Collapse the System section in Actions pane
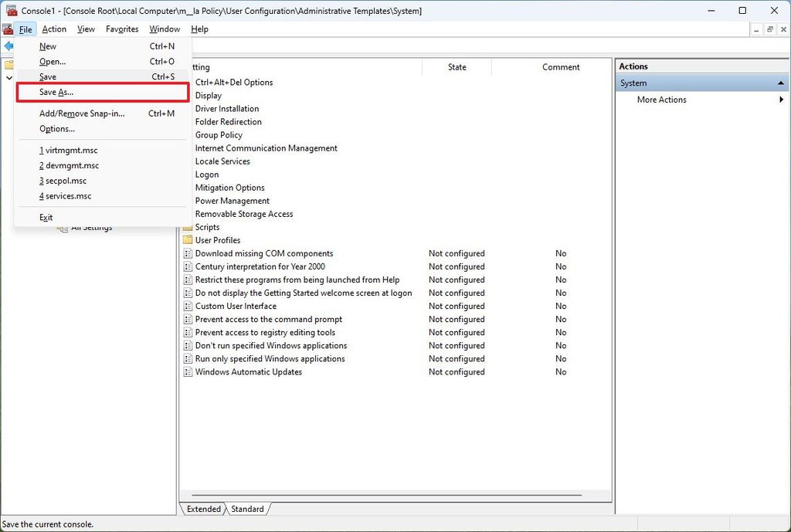The width and height of the screenshot is (791, 532). click(x=780, y=83)
